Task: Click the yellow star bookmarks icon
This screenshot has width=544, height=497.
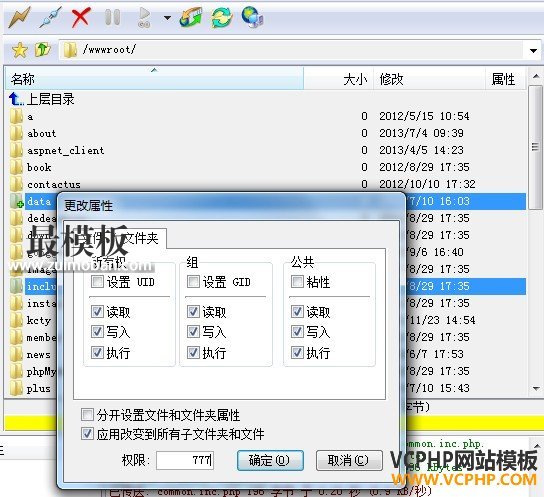Action: [x=19, y=50]
